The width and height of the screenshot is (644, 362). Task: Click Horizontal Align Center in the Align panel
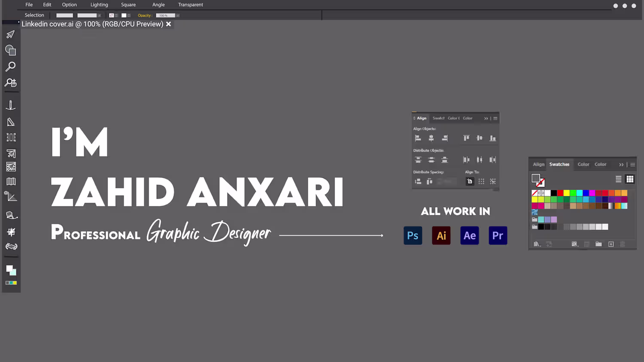point(431,138)
